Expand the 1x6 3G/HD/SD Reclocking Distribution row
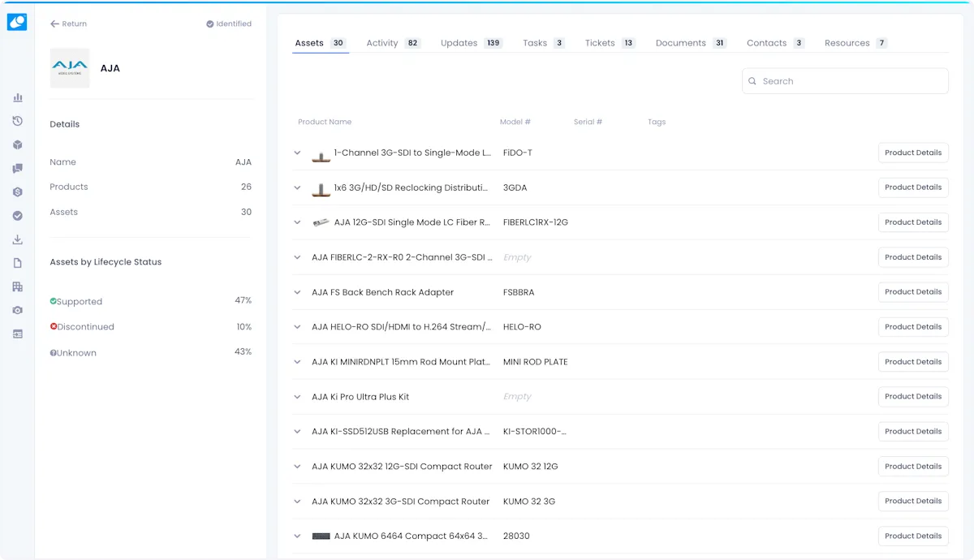The height and width of the screenshot is (560, 974). point(297,187)
